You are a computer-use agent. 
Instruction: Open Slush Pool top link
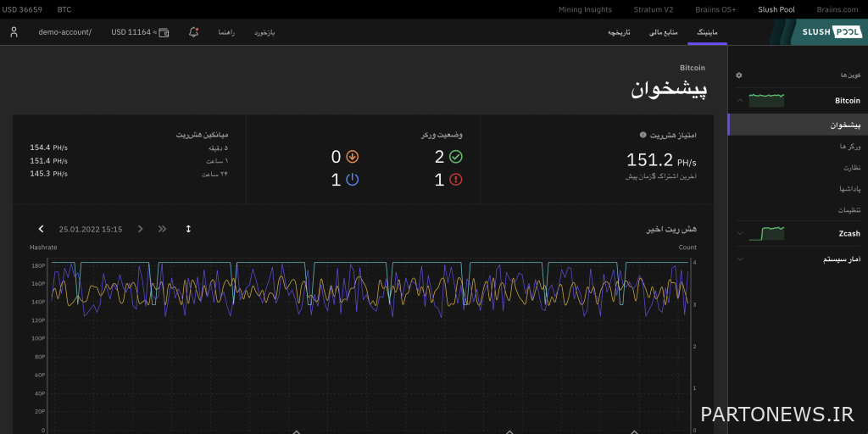[776, 9]
